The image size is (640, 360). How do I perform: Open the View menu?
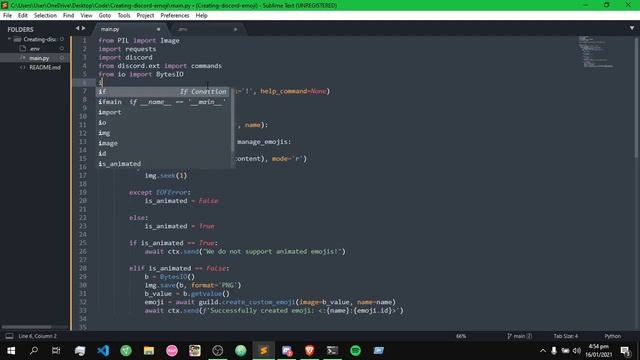point(86,16)
